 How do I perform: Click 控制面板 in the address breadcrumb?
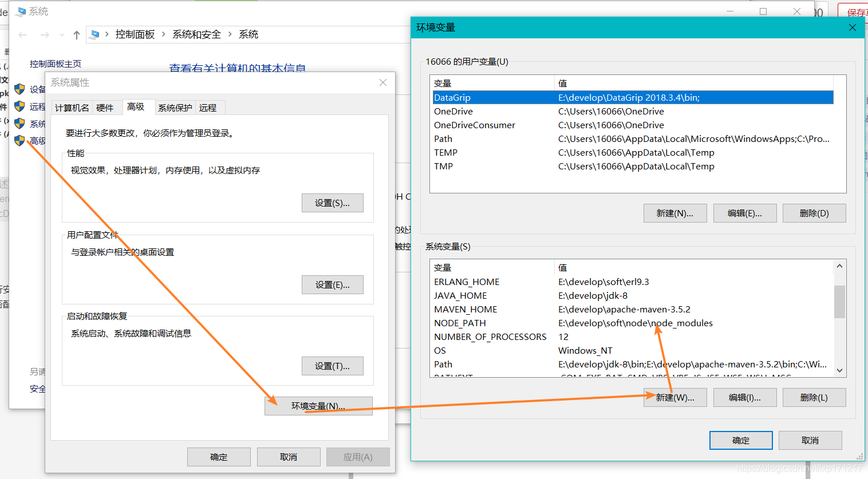point(135,34)
